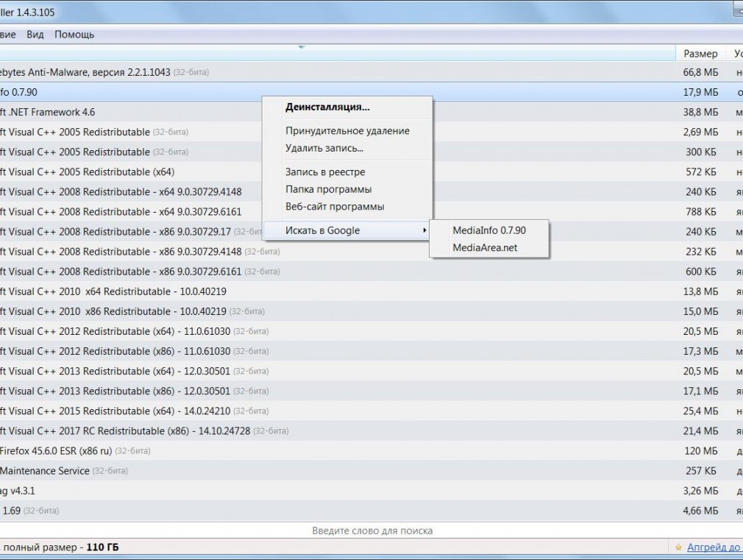
Task: Select the Maintenance Service row
Action: point(371,470)
